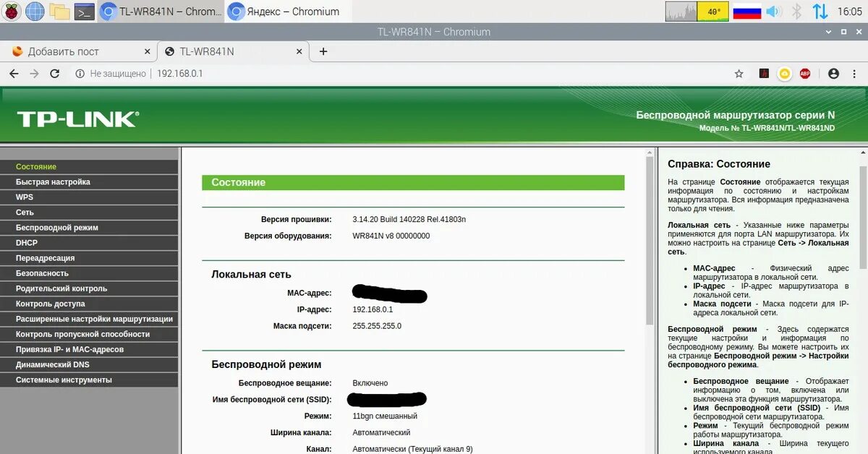Check the CPU temperature indicator 48°
The height and width of the screenshot is (454, 868).
point(712,12)
